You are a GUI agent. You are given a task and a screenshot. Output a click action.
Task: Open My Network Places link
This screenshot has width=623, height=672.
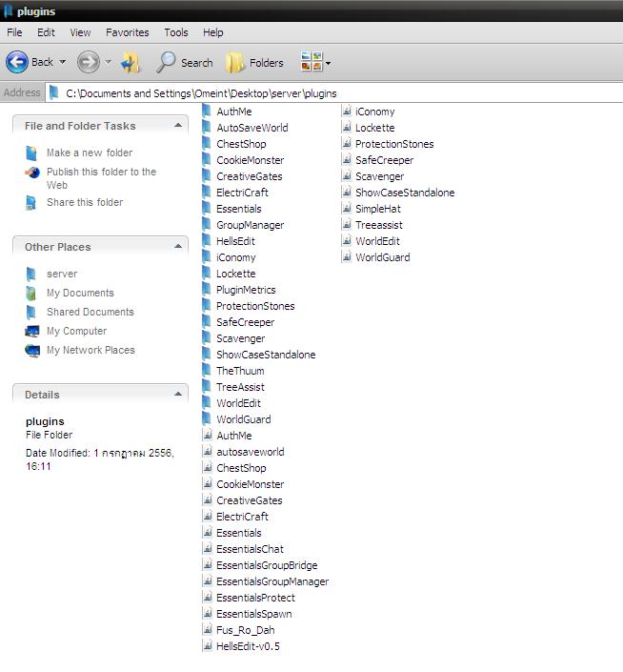pyautogui.click(x=90, y=350)
